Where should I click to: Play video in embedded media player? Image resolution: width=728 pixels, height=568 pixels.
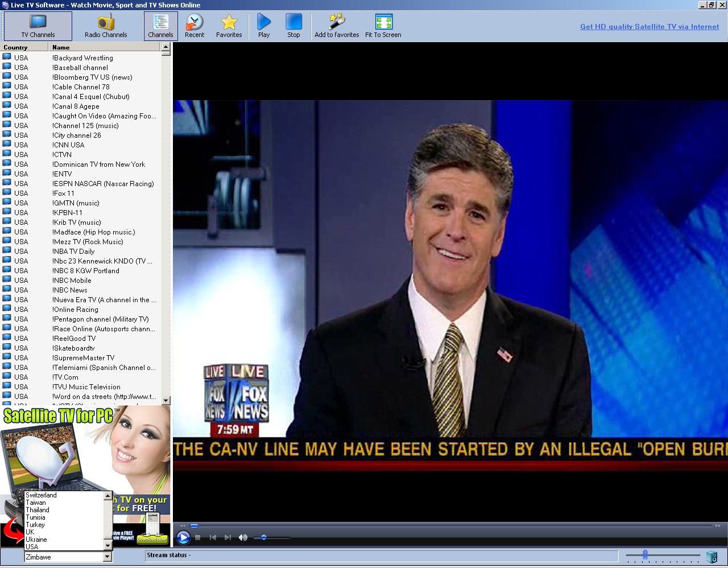(183, 537)
